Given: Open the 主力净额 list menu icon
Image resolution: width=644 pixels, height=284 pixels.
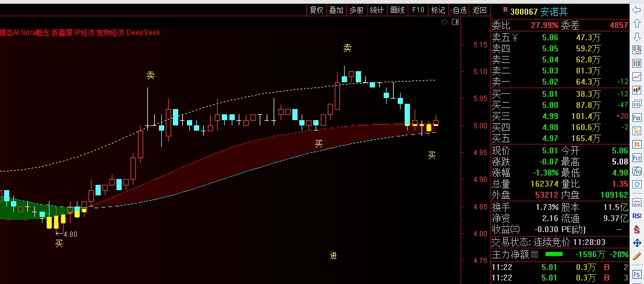Looking at the screenshot, I should point(534,254).
